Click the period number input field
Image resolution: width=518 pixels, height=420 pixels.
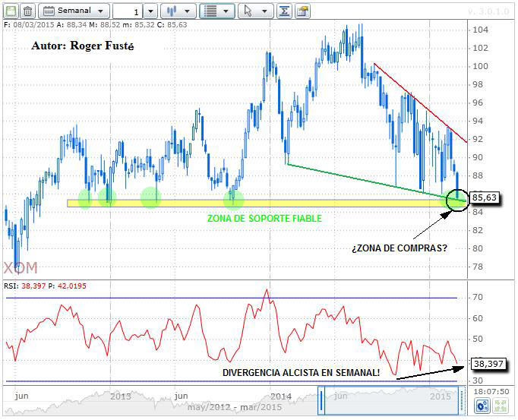click(x=126, y=11)
